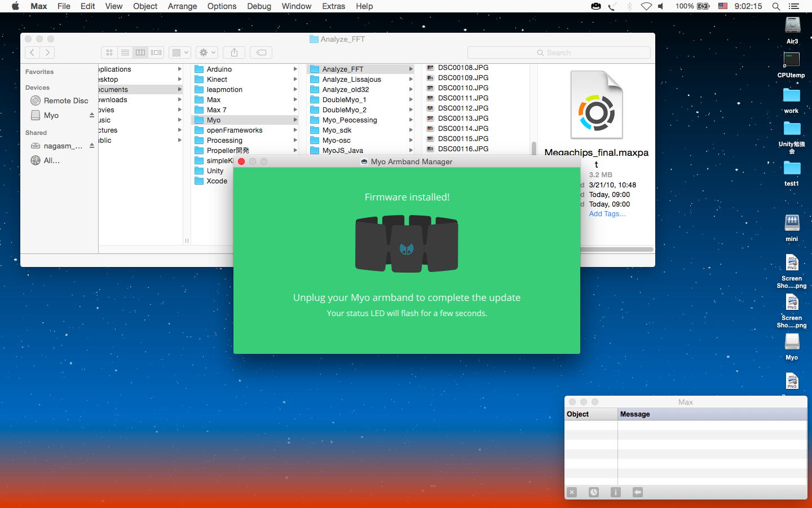Click the arrow beside the Kinect folder
This screenshot has height=508, width=812.
pos(295,79)
